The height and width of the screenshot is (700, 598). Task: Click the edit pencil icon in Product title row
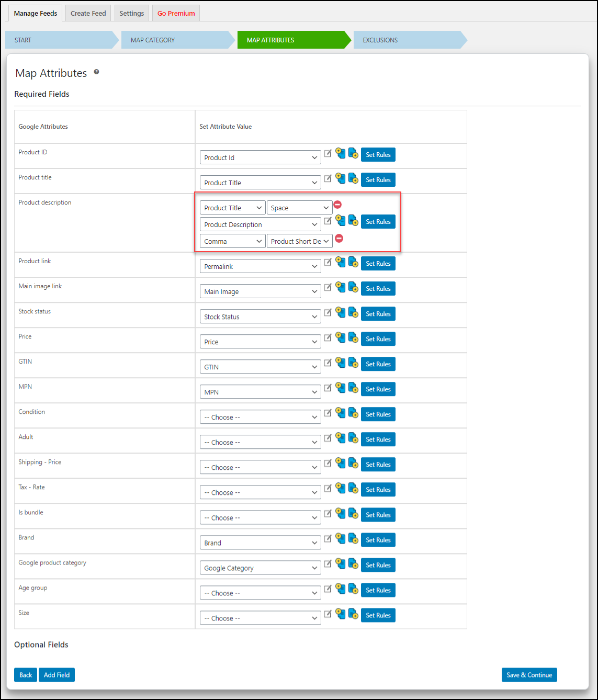tap(328, 178)
